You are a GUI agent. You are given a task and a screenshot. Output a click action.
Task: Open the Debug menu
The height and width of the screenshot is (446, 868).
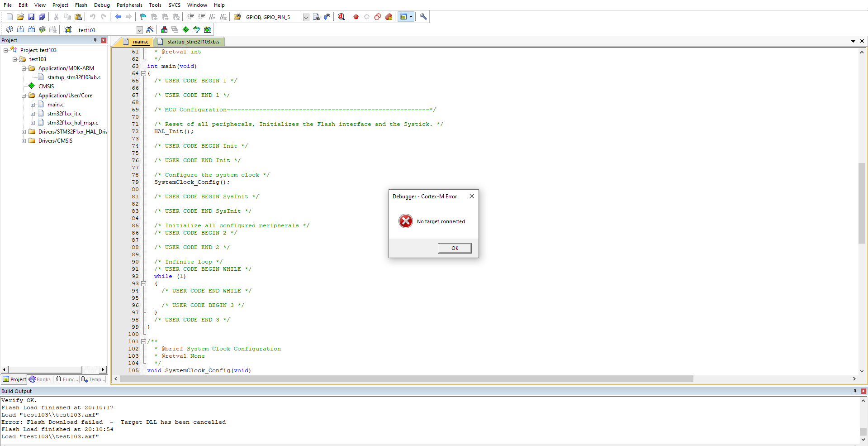tap(102, 5)
